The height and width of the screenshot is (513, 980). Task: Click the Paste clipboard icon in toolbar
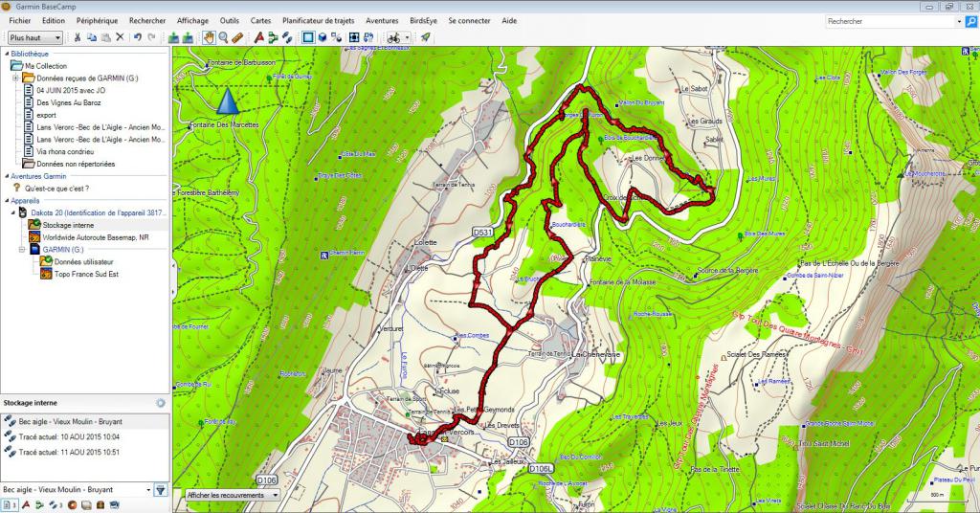point(106,37)
